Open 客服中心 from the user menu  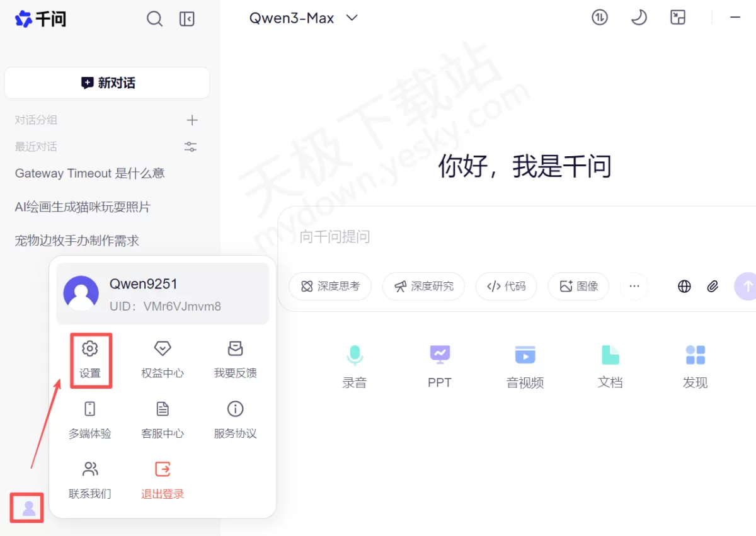coord(163,420)
